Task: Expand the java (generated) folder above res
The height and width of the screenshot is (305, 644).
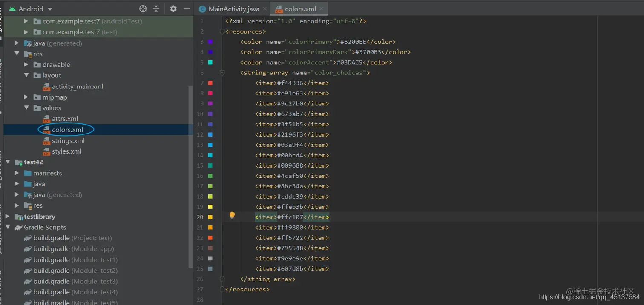Action: pos(17,43)
